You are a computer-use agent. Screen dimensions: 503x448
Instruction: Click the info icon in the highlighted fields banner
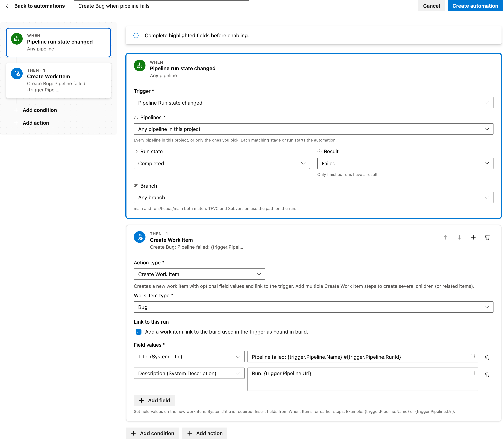[136, 35]
